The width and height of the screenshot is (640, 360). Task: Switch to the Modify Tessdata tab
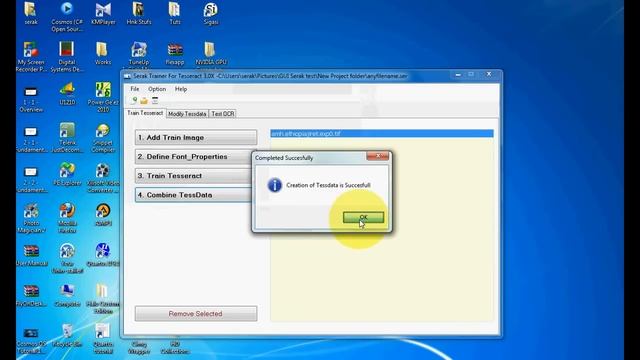[x=187, y=114]
